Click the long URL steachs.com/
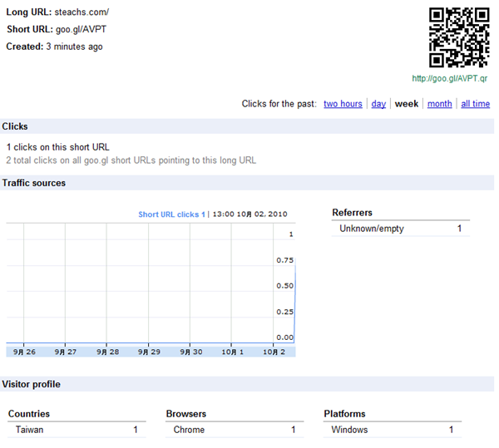499x448 pixels. point(82,12)
